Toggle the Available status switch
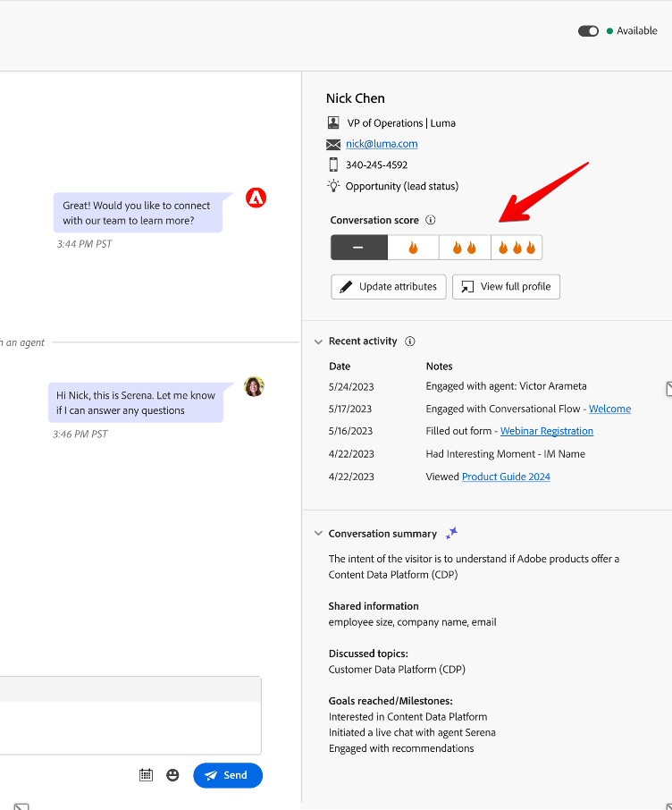672x810 pixels. (x=588, y=31)
